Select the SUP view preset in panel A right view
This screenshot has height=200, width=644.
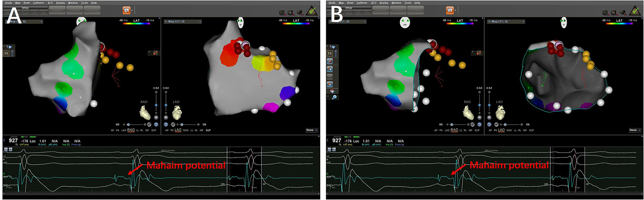(208, 130)
